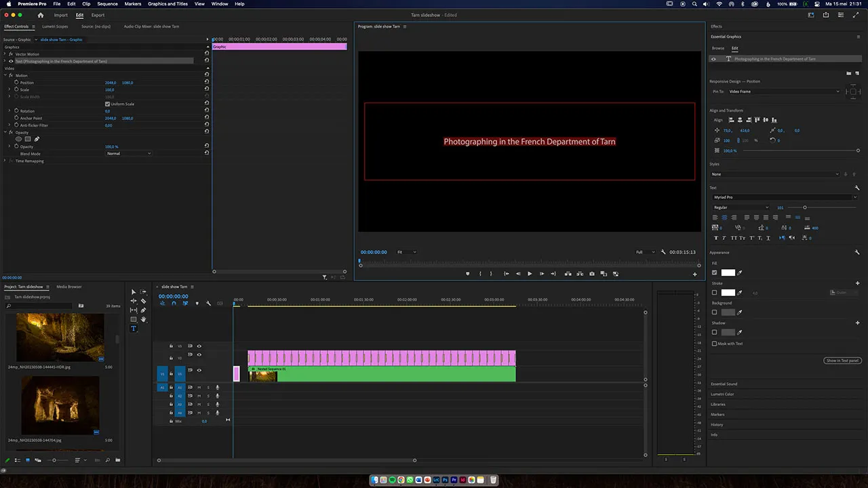Open the Myriad Pro font dropdown
Viewport: 868px width, 488px height.
783,197
